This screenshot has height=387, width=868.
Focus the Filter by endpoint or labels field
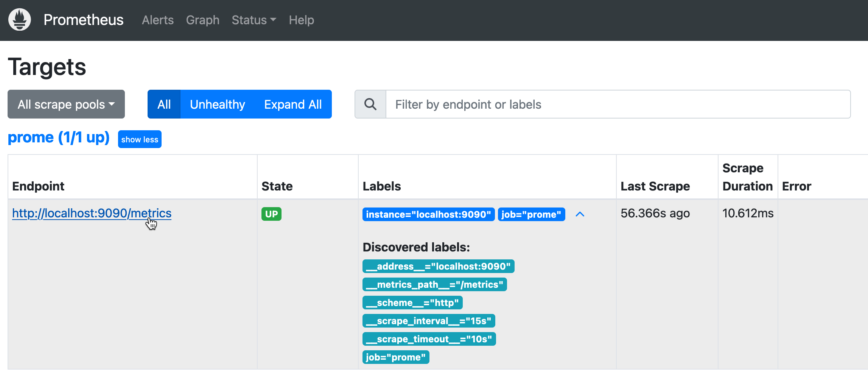[x=618, y=104]
